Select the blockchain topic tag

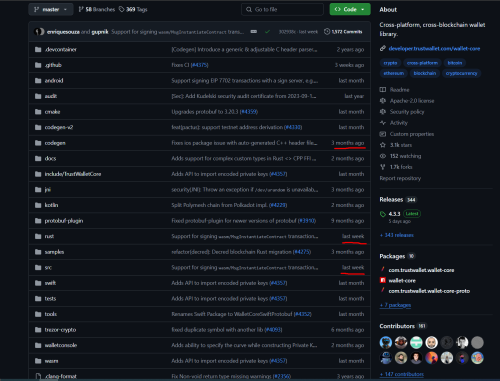point(425,73)
